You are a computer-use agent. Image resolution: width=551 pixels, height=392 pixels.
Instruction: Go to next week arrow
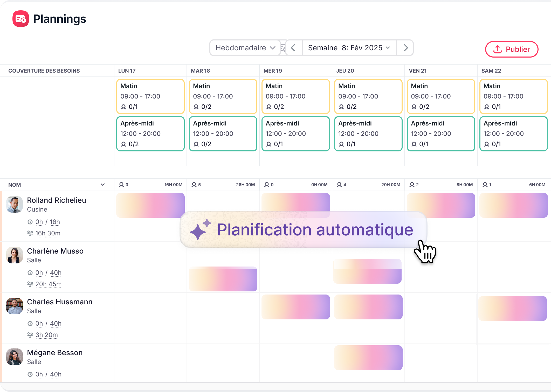[405, 48]
